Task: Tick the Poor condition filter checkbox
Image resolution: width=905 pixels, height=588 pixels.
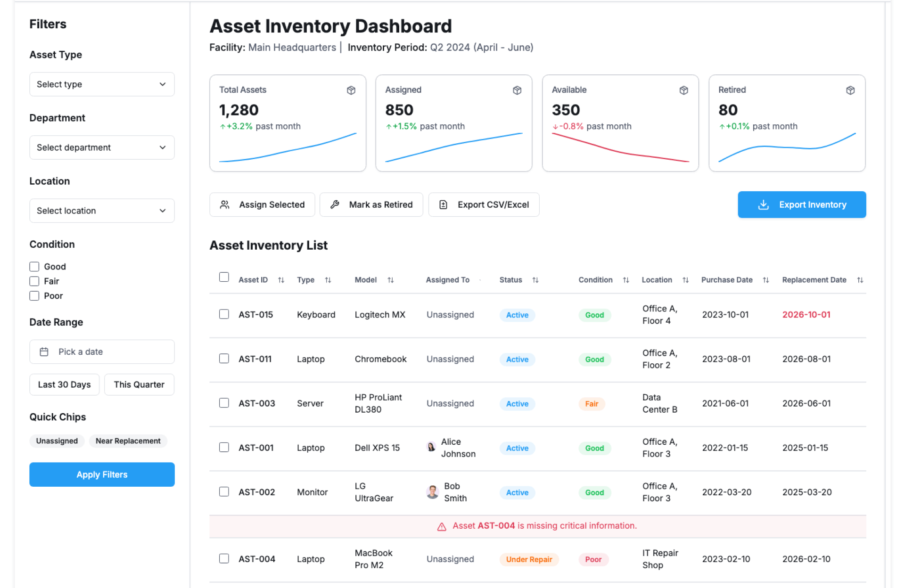Action: click(x=34, y=296)
